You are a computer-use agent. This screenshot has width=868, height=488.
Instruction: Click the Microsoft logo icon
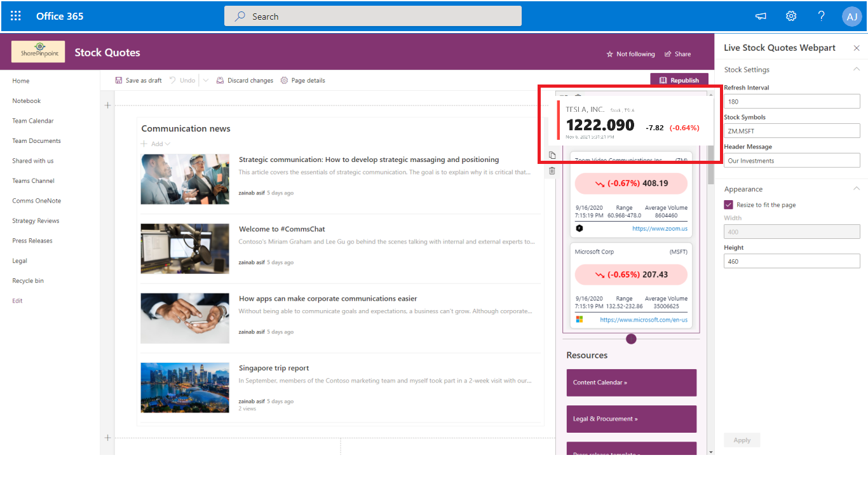pos(580,319)
